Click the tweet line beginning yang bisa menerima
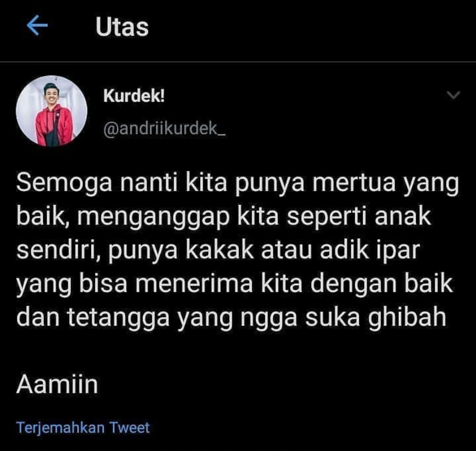Viewport: 476px width, 451px height. click(x=235, y=284)
